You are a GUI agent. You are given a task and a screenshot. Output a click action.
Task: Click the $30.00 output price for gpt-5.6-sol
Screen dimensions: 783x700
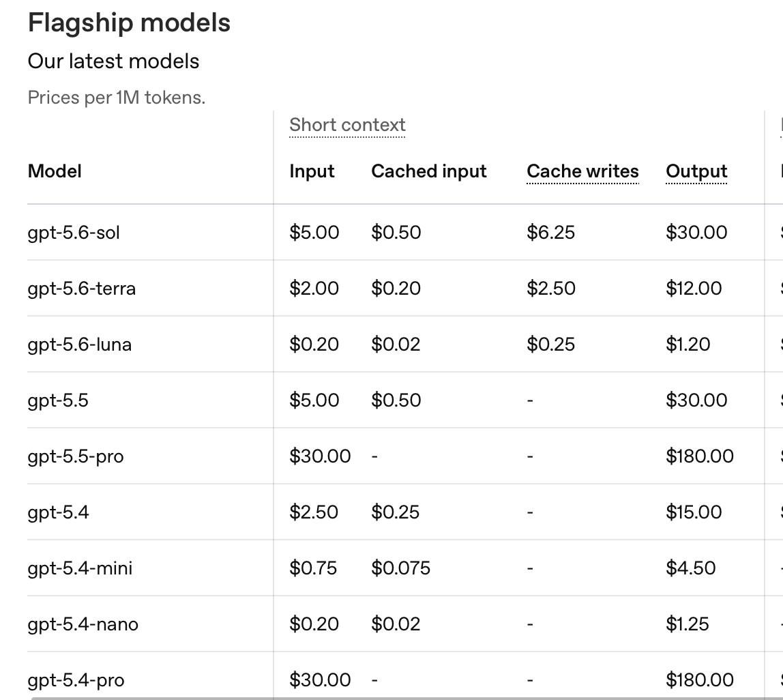[696, 233]
